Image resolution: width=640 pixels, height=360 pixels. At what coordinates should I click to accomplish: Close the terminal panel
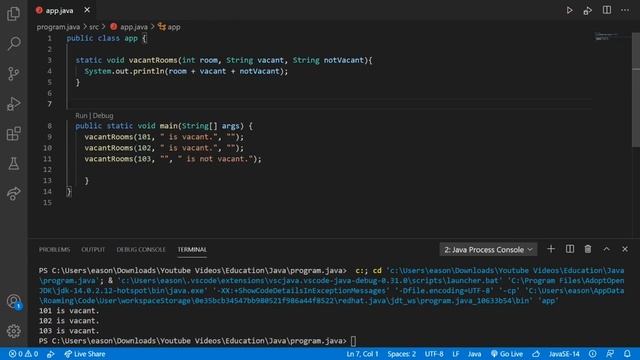[625, 249]
